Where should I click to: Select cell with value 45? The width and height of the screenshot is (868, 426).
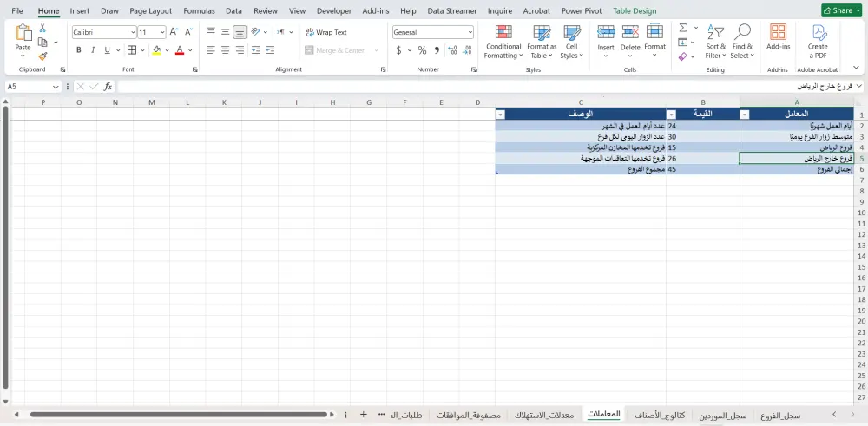pyautogui.click(x=703, y=169)
